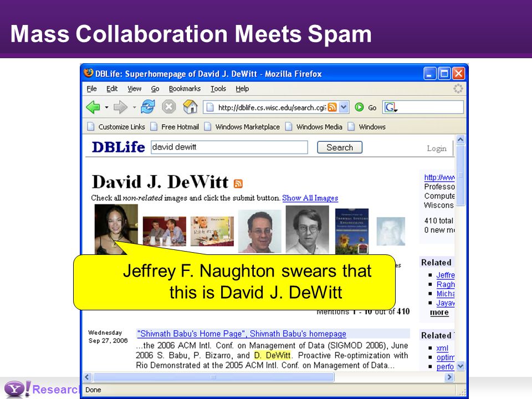Screen dimensions: 532x399
Task: Click the page icon in URL field
Action: click(211, 108)
